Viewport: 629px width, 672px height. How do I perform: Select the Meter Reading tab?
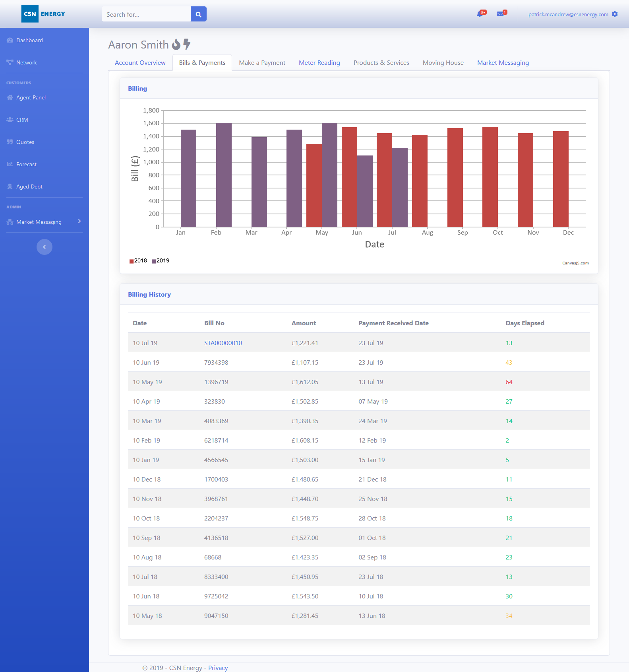pyautogui.click(x=319, y=63)
